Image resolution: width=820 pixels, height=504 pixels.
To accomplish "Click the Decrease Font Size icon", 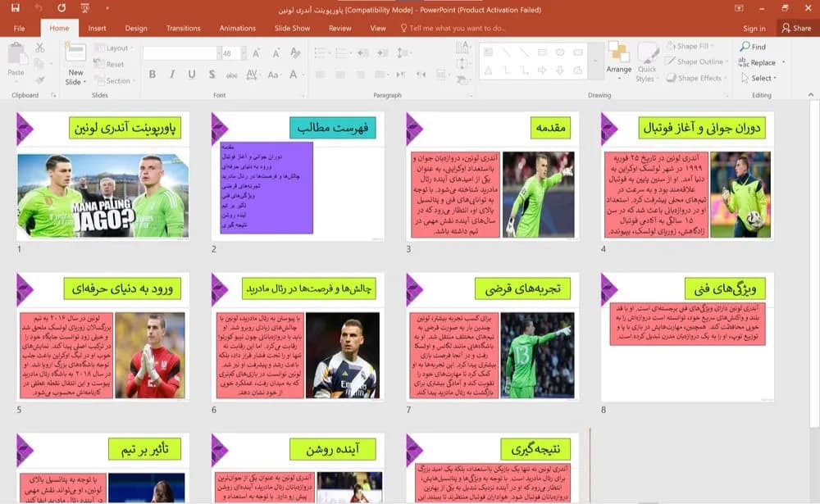I will click(276, 52).
